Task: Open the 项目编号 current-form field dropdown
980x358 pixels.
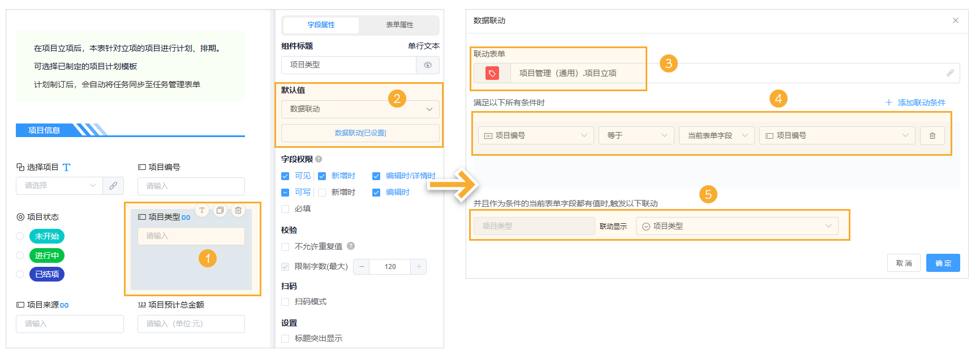Action: (837, 135)
